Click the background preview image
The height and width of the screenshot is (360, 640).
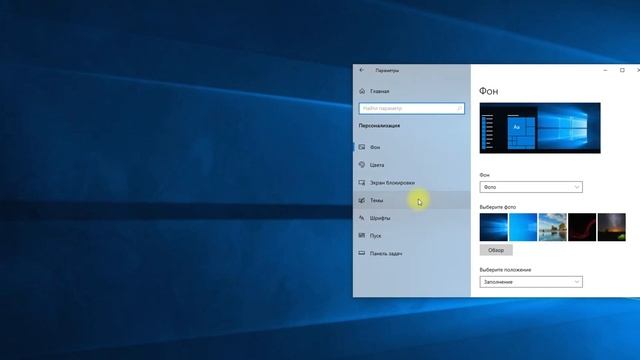[x=540, y=128]
